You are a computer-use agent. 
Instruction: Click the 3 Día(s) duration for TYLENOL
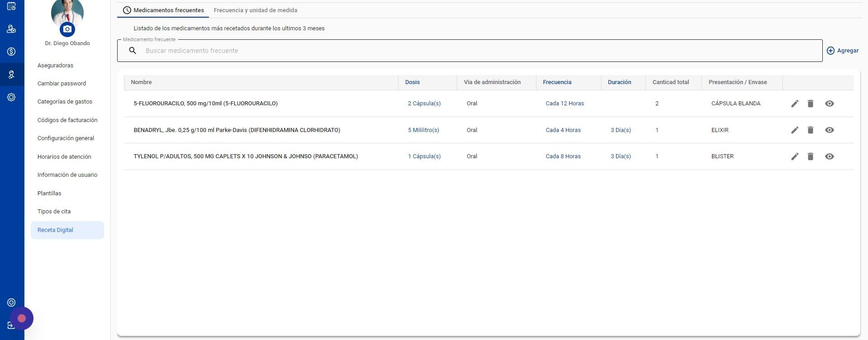pos(621,156)
